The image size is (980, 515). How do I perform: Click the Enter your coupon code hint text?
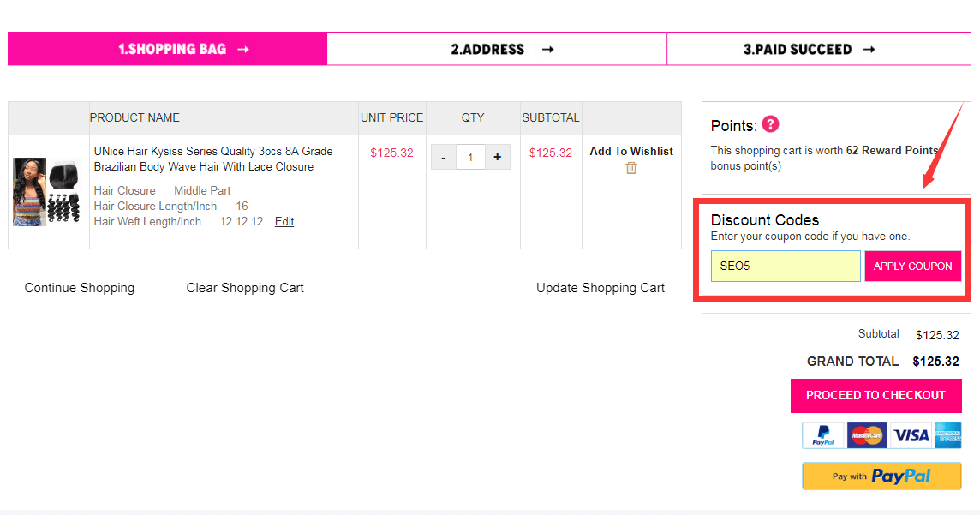tap(810, 237)
